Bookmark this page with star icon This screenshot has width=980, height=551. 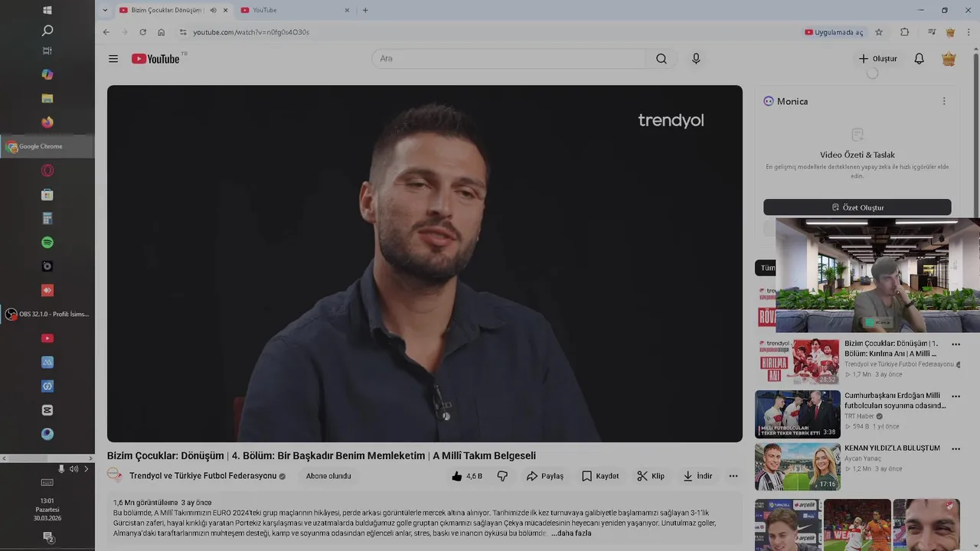pyautogui.click(x=879, y=32)
